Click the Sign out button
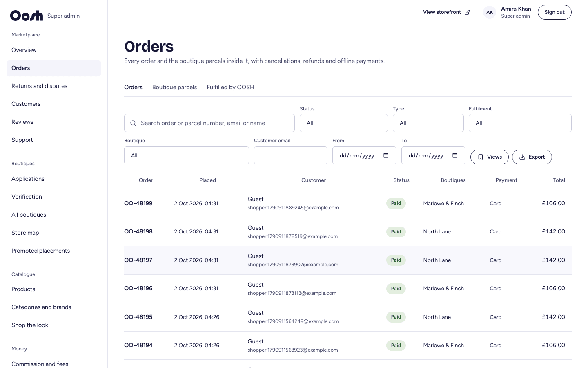Image resolution: width=588 pixels, height=368 pixels. (555, 12)
